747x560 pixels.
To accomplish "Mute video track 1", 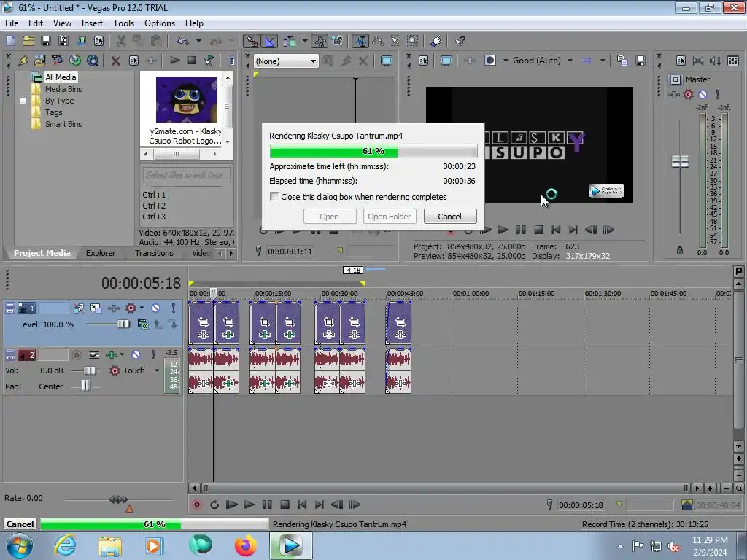I will point(156,308).
